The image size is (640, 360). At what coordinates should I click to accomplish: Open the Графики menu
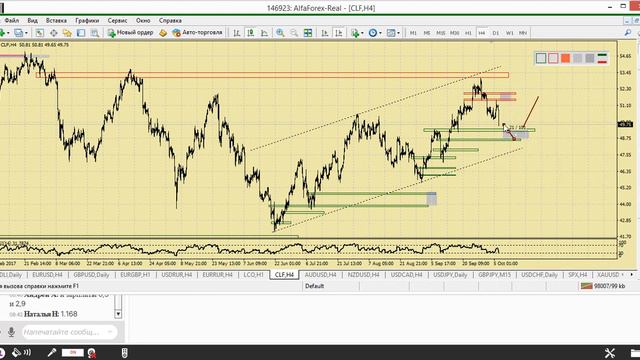coord(87,20)
